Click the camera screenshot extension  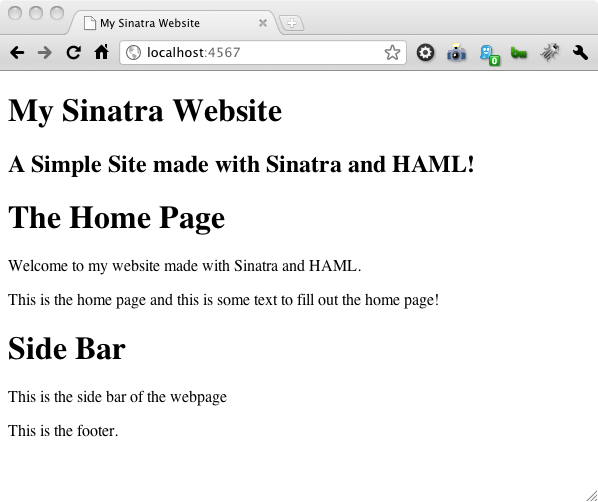click(457, 52)
